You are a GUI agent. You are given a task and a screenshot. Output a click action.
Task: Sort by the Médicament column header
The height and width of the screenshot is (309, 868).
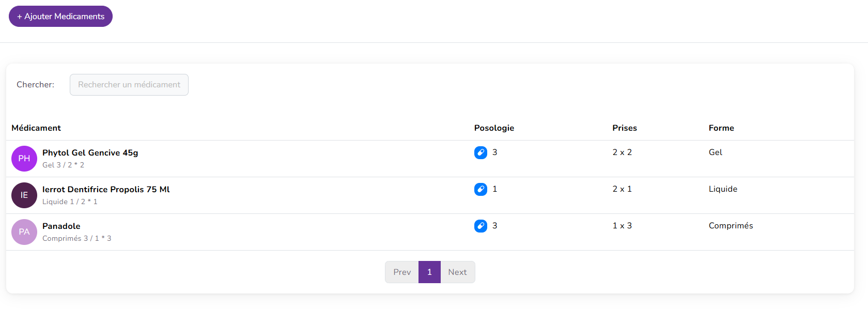coord(36,128)
